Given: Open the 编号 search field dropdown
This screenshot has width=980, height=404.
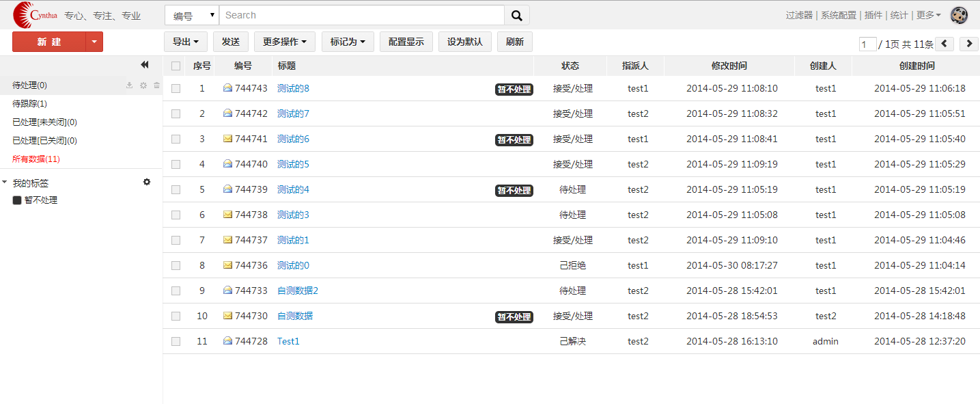Looking at the screenshot, I should click(x=191, y=14).
